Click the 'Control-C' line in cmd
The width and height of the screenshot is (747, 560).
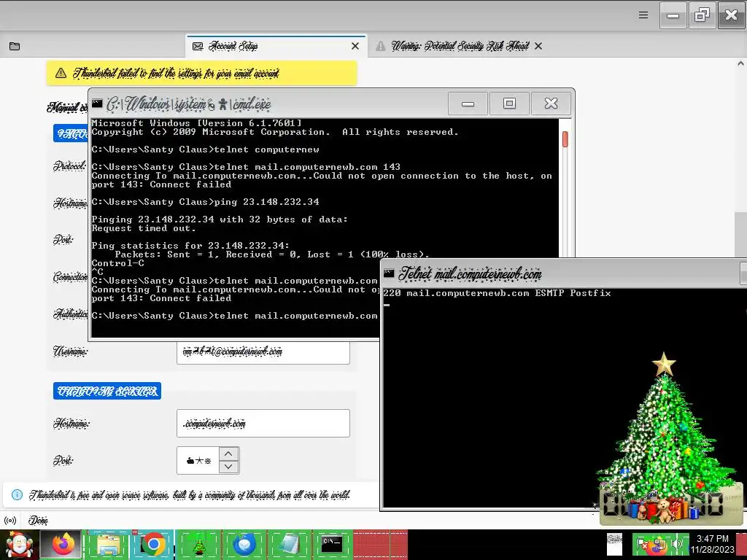pyautogui.click(x=117, y=263)
